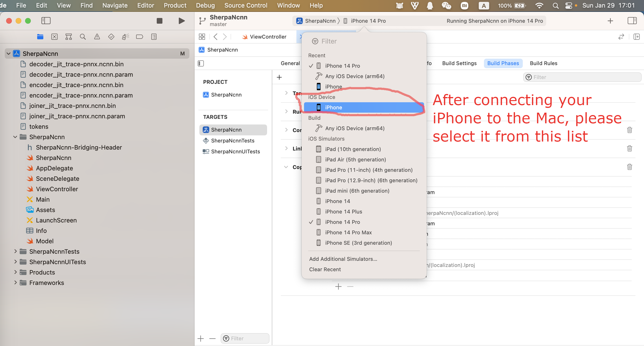
Task: Add a new build phase plus
Action: point(279,77)
